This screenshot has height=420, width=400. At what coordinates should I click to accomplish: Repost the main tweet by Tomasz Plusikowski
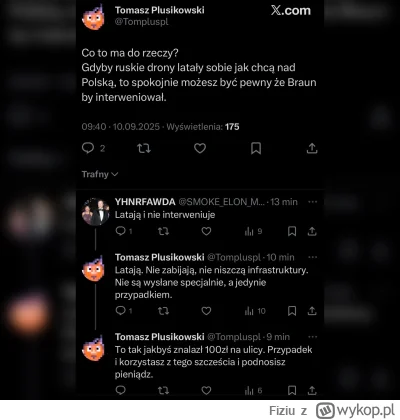(144, 148)
